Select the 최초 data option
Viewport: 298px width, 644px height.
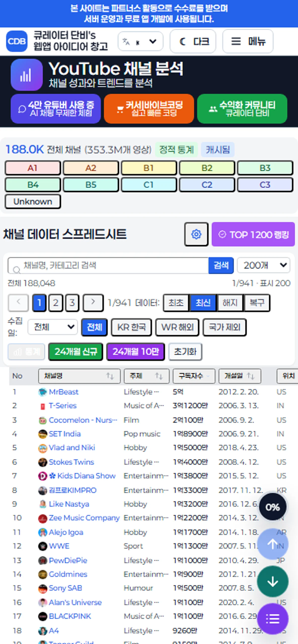[x=176, y=303]
